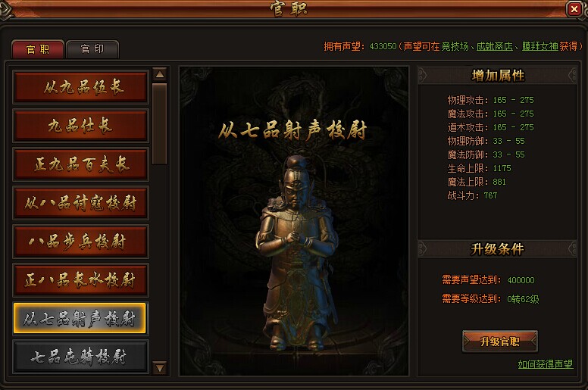Click the 增加属性 panel header
The height and width of the screenshot is (390, 588).
pyautogui.click(x=498, y=76)
